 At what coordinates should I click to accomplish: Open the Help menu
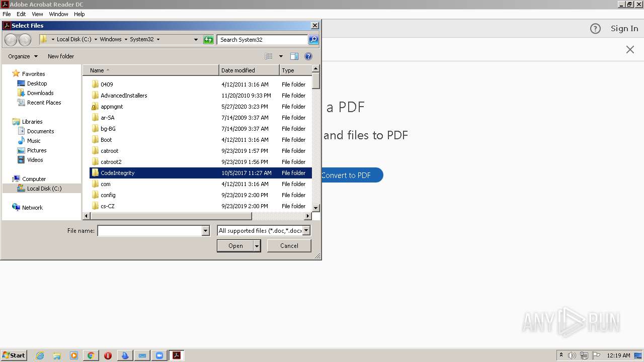[x=79, y=14]
